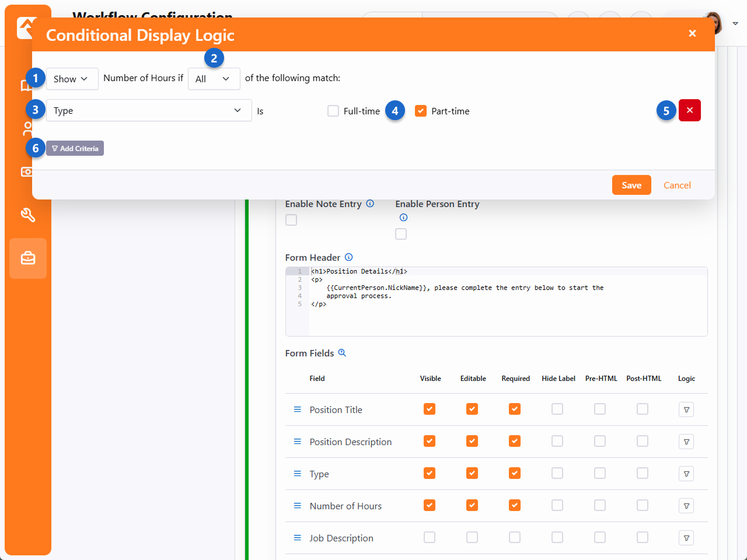Open logic filter for Position Title
747x560 pixels.
(x=686, y=409)
